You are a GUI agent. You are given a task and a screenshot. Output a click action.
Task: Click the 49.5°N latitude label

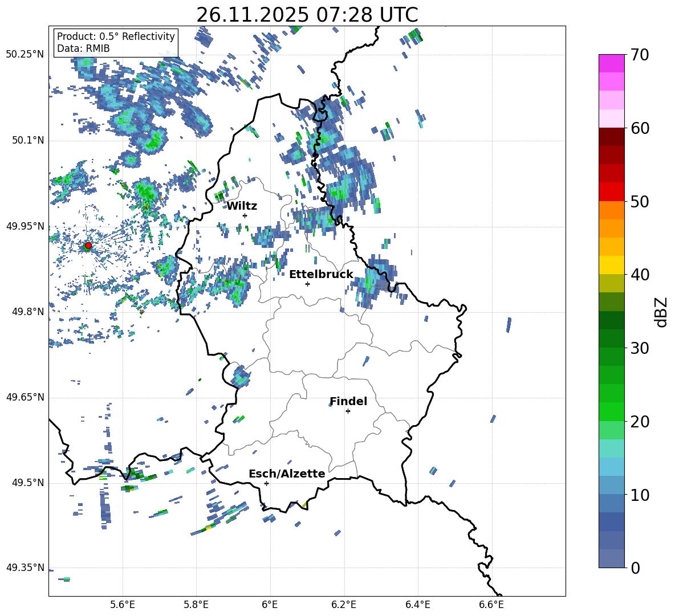pyautogui.click(x=28, y=483)
